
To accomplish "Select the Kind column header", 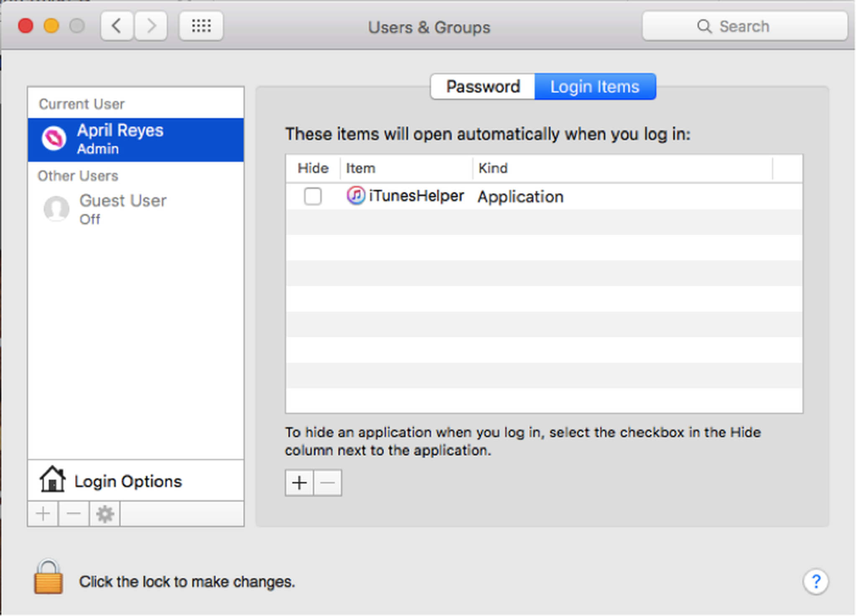I will coord(493,168).
